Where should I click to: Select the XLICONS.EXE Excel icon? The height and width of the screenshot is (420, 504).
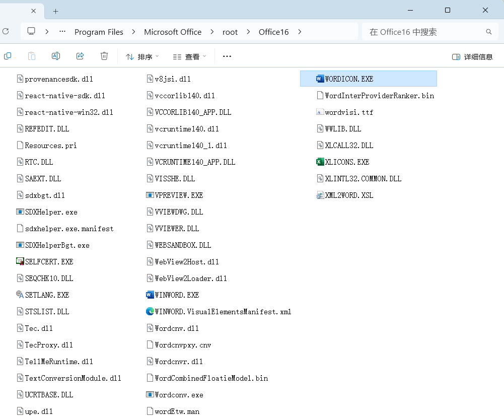point(320,162)
